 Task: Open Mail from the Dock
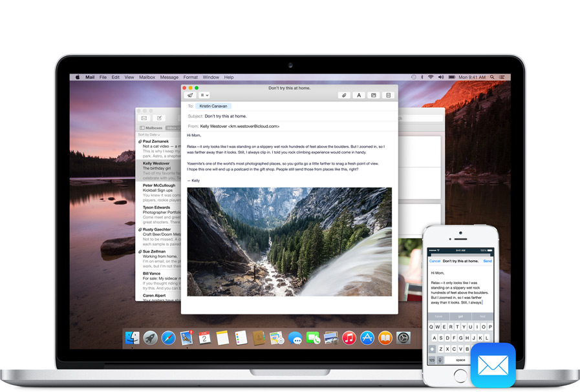point(187,338)
